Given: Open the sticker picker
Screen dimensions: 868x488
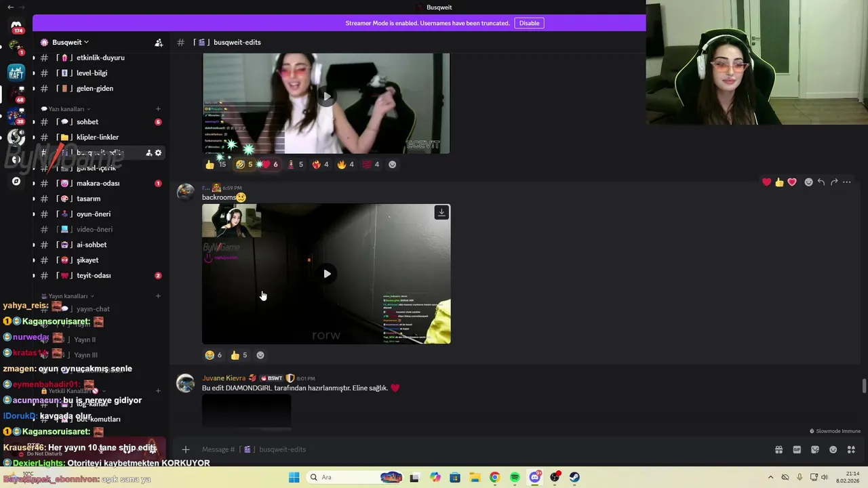Looking at the screenshot, I should [x=815, y=449].
